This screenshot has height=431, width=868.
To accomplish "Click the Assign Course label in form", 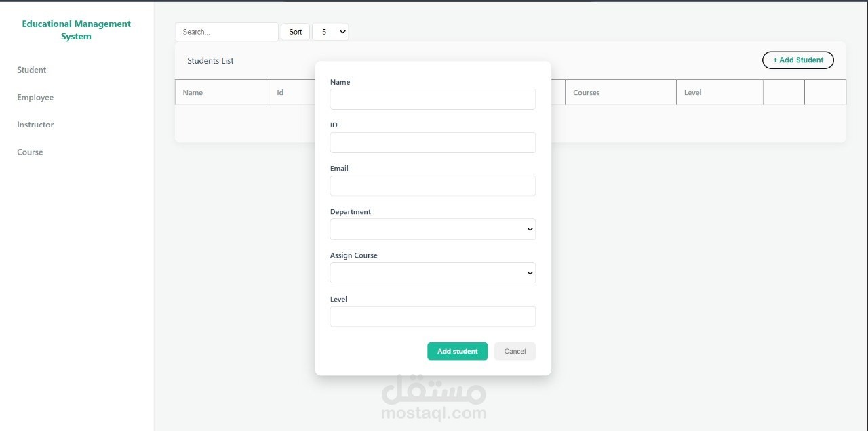I will (354, 255).
